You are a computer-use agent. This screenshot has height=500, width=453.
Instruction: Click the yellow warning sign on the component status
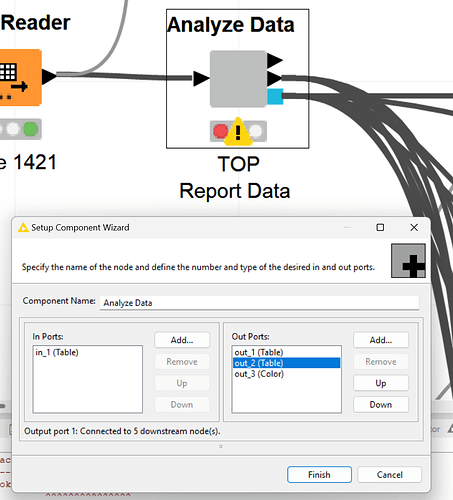pyautogui.click(x=238, y=132)
